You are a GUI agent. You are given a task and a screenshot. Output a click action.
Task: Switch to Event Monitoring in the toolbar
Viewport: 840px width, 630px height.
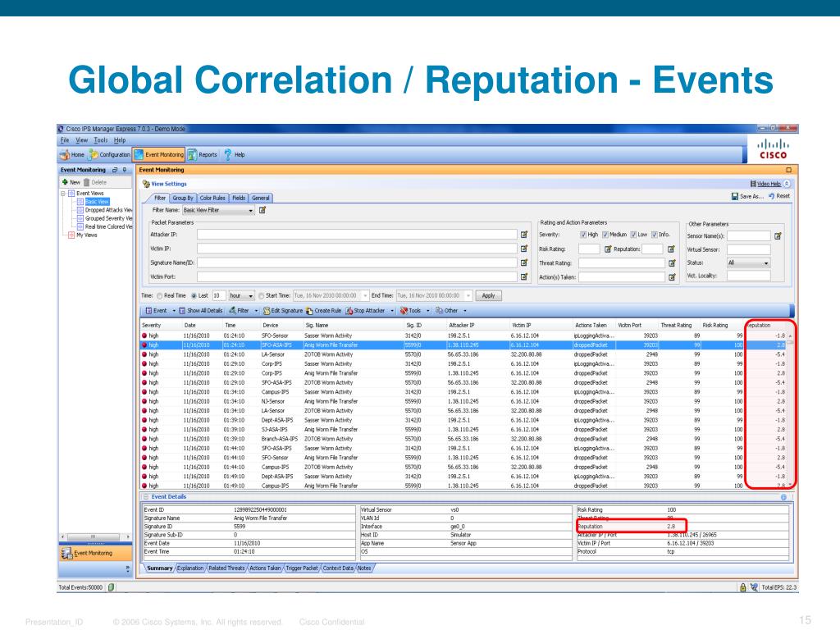[158, 155]
